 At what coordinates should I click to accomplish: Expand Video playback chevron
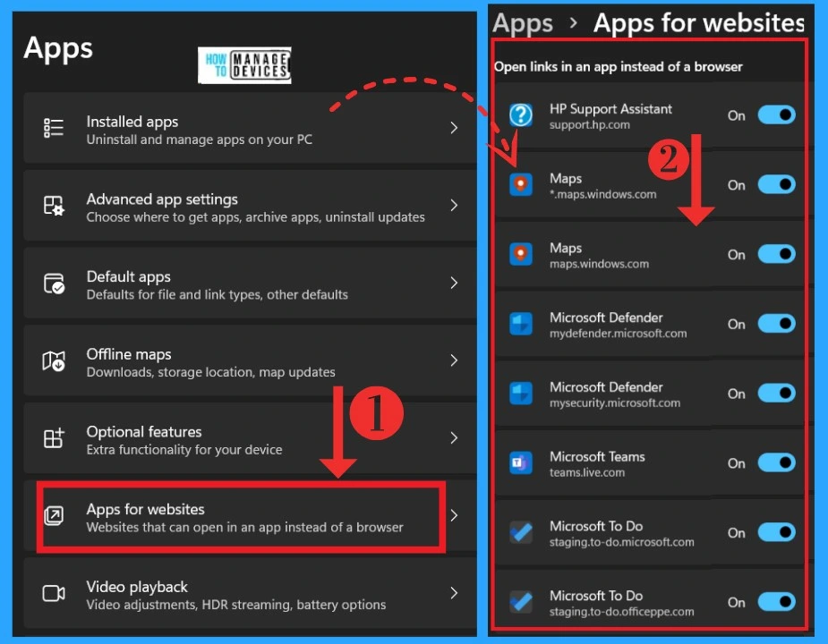[x=454, y=593]
